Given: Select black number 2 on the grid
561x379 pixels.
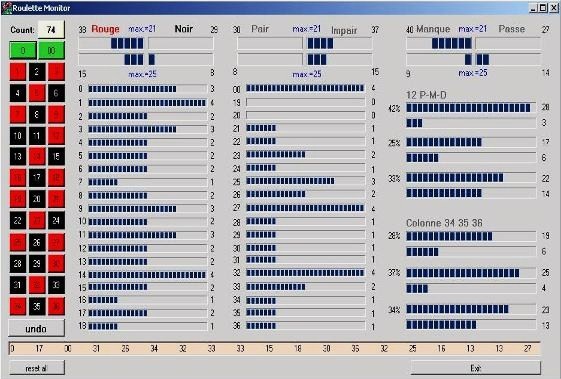Looking at the screenshot, I should click(37, 72).
